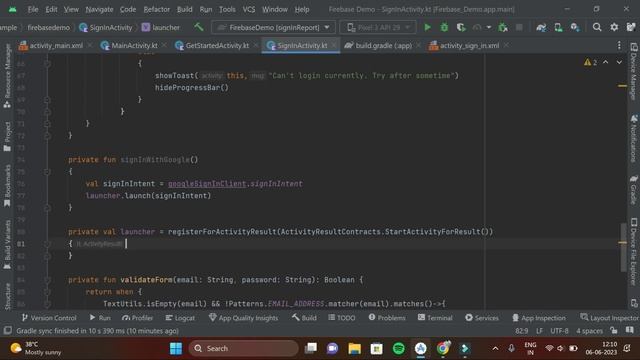Open Windows Start menu
Viewport: 640px width, 360px height.
click(176, 348)
